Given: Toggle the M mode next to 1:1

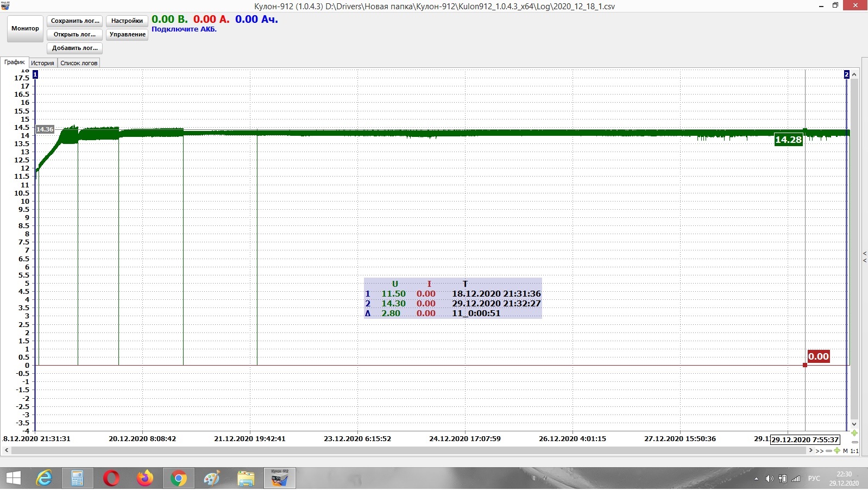Looking at the screenshot, I should pos(845,451).
